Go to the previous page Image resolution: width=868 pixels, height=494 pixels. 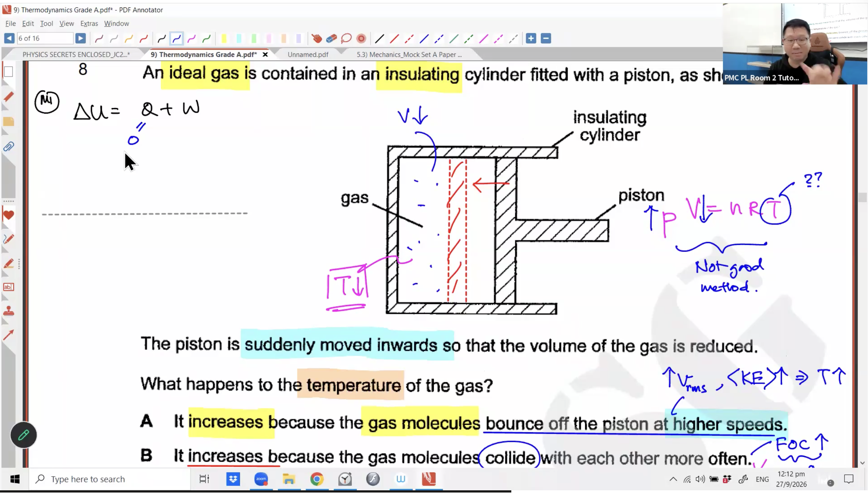click(9, 38)
